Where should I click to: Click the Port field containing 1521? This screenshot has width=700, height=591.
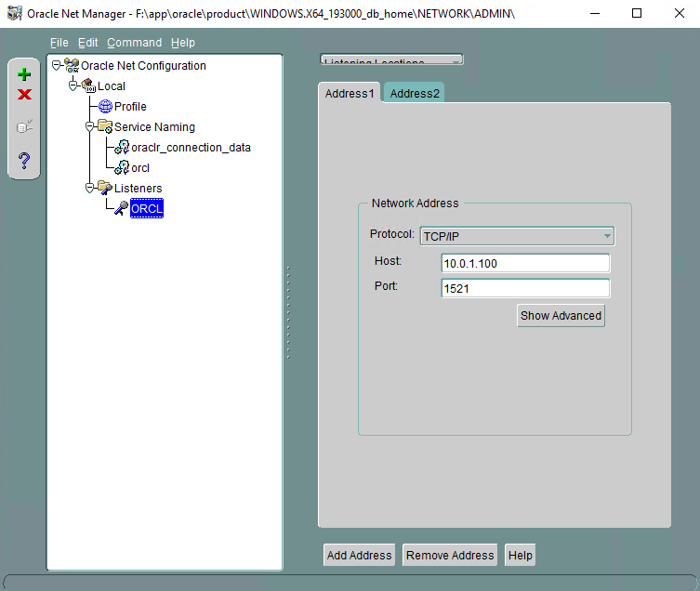coord(525,288)
